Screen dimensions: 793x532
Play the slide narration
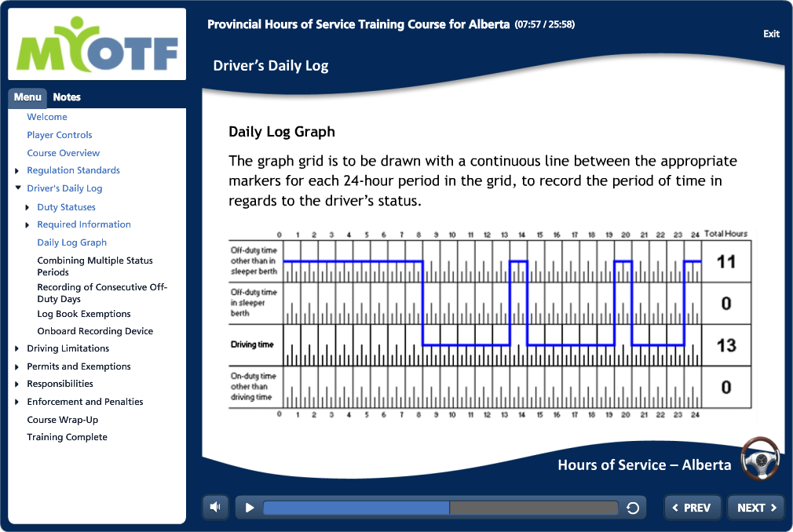tap(250, 507)
